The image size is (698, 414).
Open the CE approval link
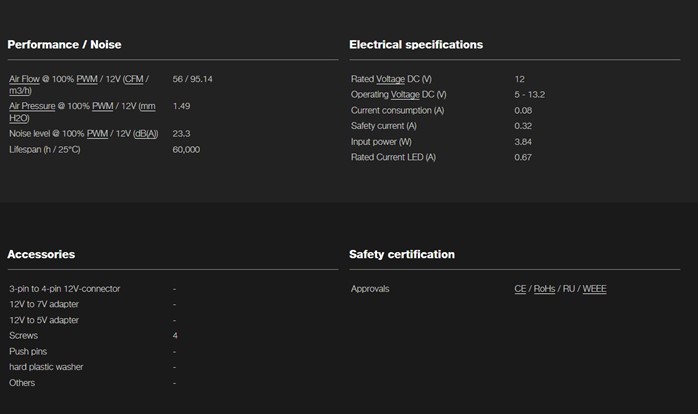click(520, 288)
